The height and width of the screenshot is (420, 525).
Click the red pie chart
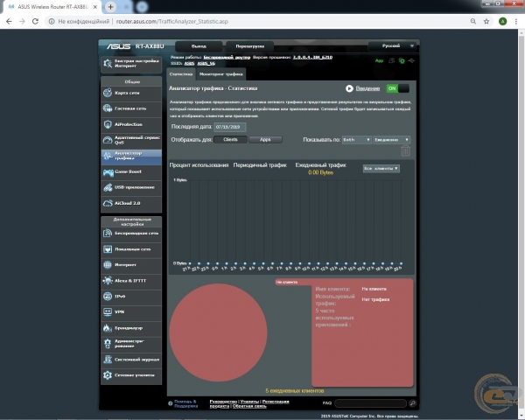tap(218, 332)
